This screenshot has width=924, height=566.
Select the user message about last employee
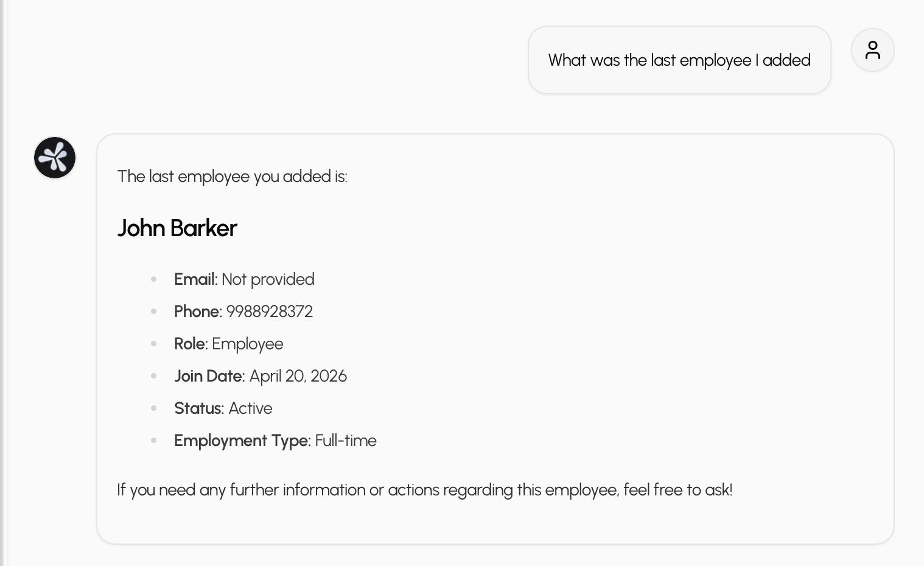click(x=679, y=60)
